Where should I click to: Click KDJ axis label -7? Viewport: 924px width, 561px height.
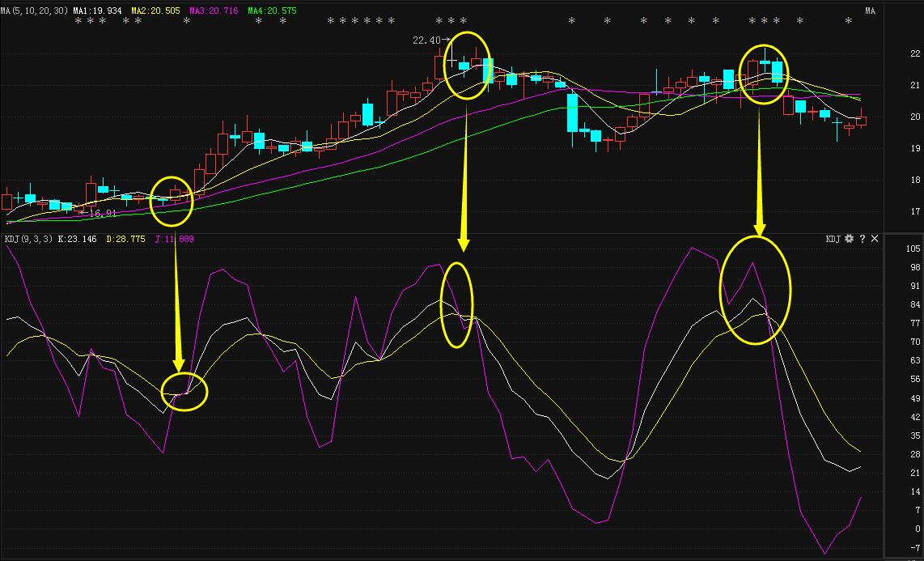pyautogui.click(x=914, y=547)
